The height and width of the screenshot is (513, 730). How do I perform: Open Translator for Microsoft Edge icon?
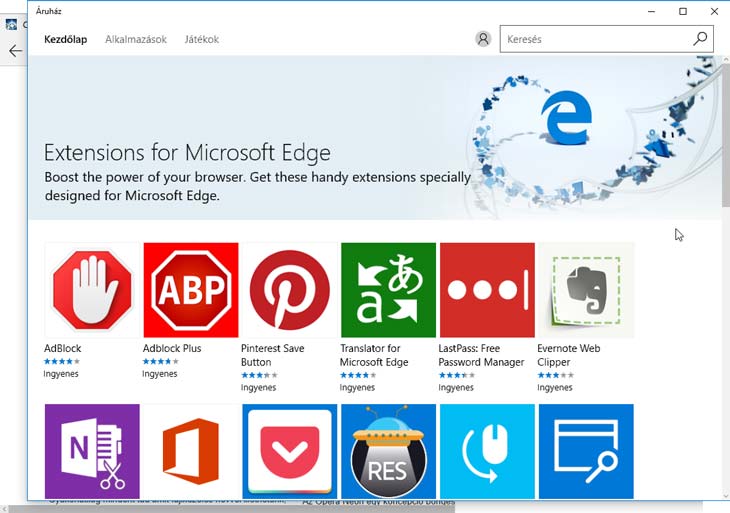click(388, 289)
